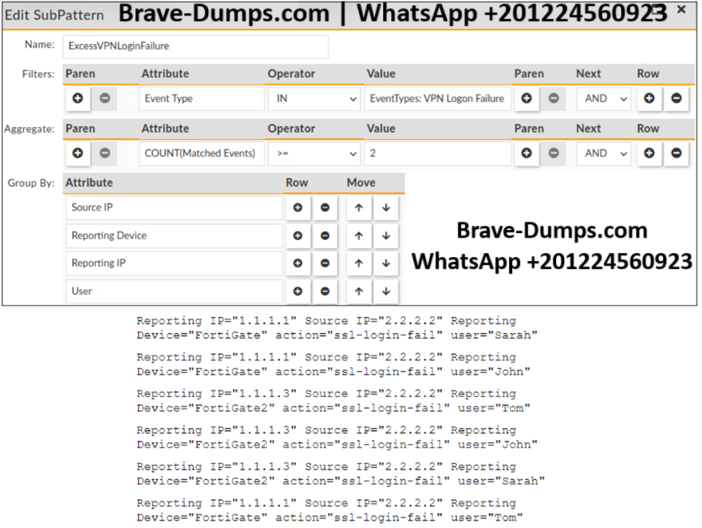This screenshot has width=702, height=528.
Task: Click the Name field containing ExcessVPNLoginFailure
Action: pyautogui.click(x=195, y=46)
